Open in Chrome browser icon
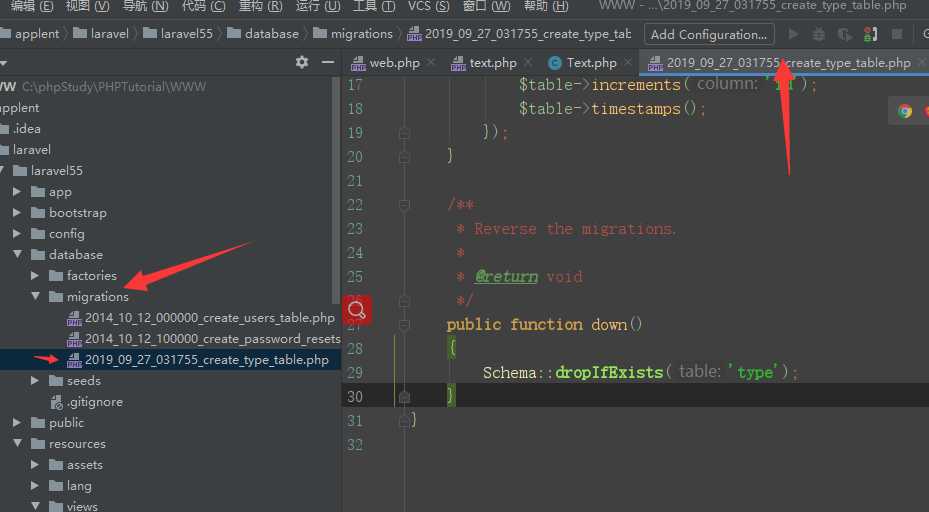Viewport: 929px width, 512px height. [905, 111]
